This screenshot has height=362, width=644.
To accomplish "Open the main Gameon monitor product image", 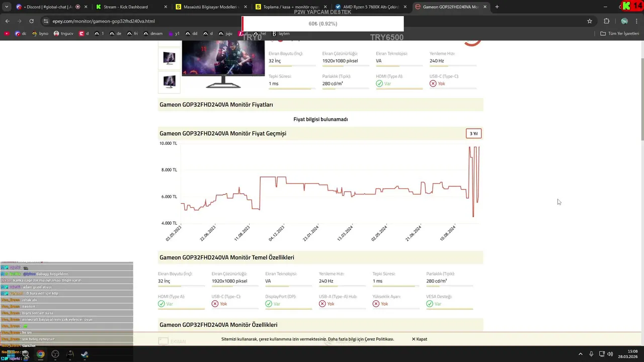I will (223, 64).
